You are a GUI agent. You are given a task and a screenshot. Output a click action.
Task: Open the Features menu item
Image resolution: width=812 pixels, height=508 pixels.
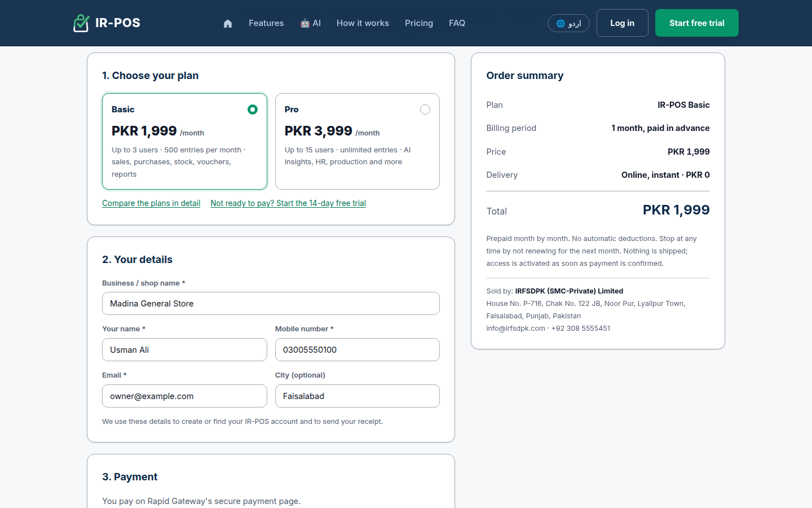tap(266, 23)
